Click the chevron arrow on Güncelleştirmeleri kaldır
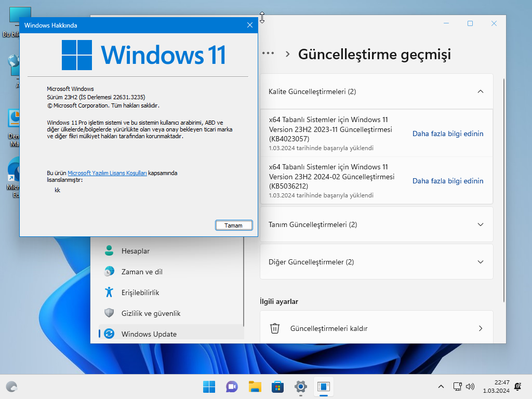The image size is (532, 399). [x=481, y=328]
